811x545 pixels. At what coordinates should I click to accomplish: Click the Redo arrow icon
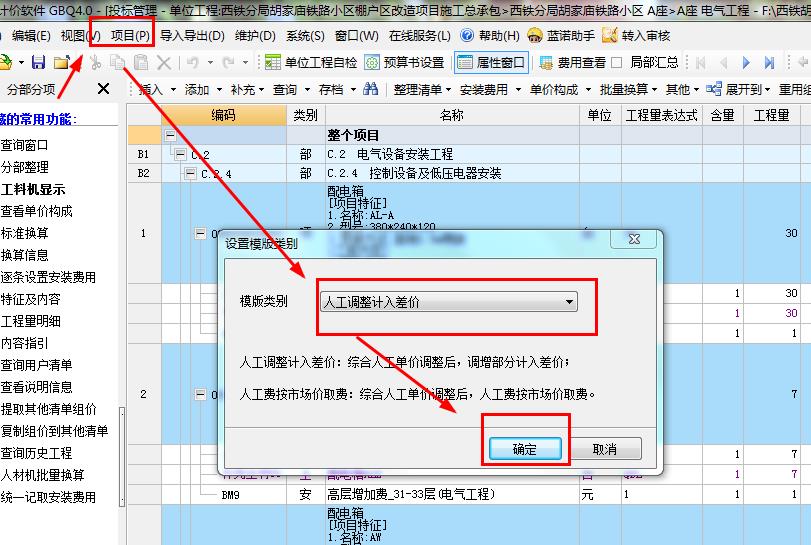(x=228, y=63)
